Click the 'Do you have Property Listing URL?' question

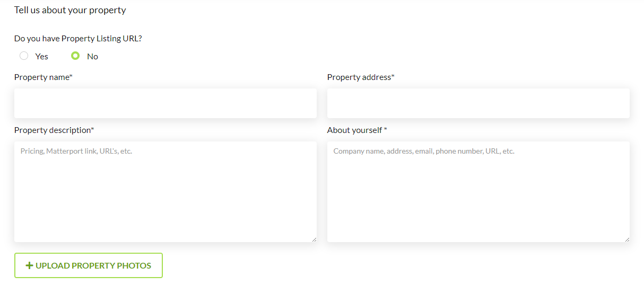click(x=78, y=39)
